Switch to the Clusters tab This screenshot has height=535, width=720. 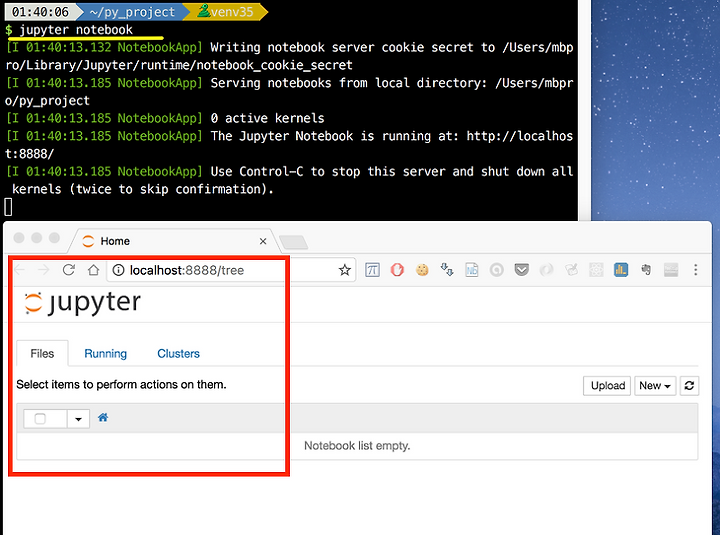tap(179, 354)
